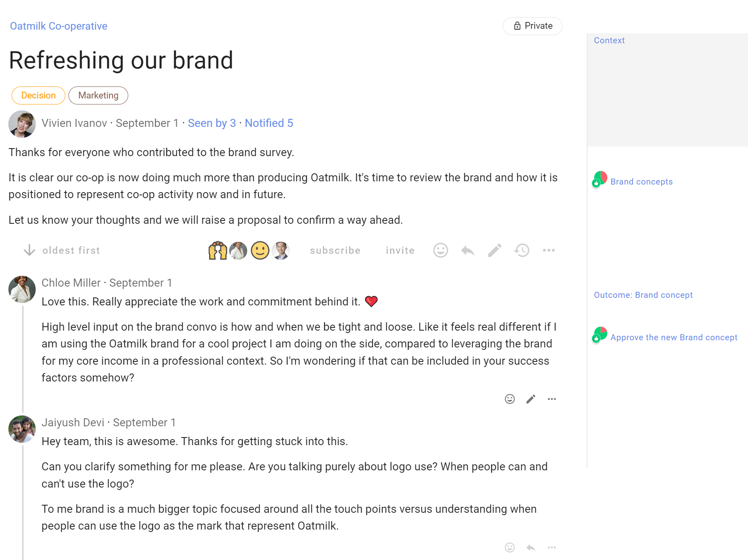Viewport: 748px width, 560px height.
Task: Toggle the oldest first sort order
Action: pyautogui.click(x=62, y=251)
